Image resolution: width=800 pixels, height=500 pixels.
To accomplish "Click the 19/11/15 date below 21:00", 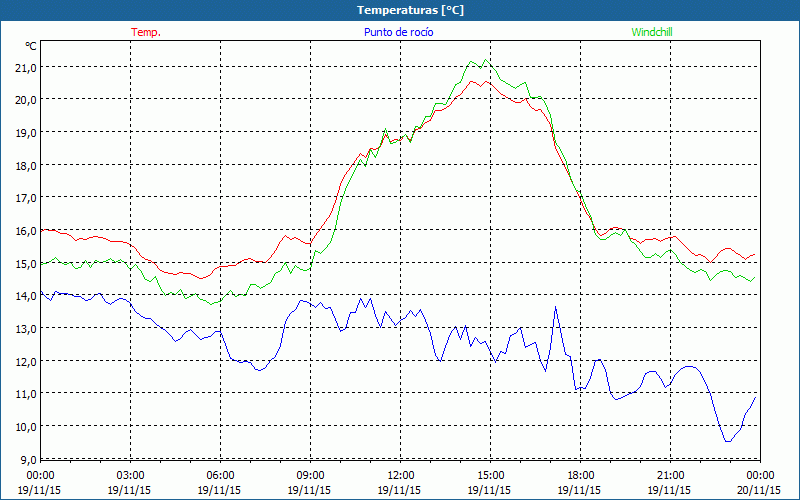I will pyautogui.click(x=669, y=490).
